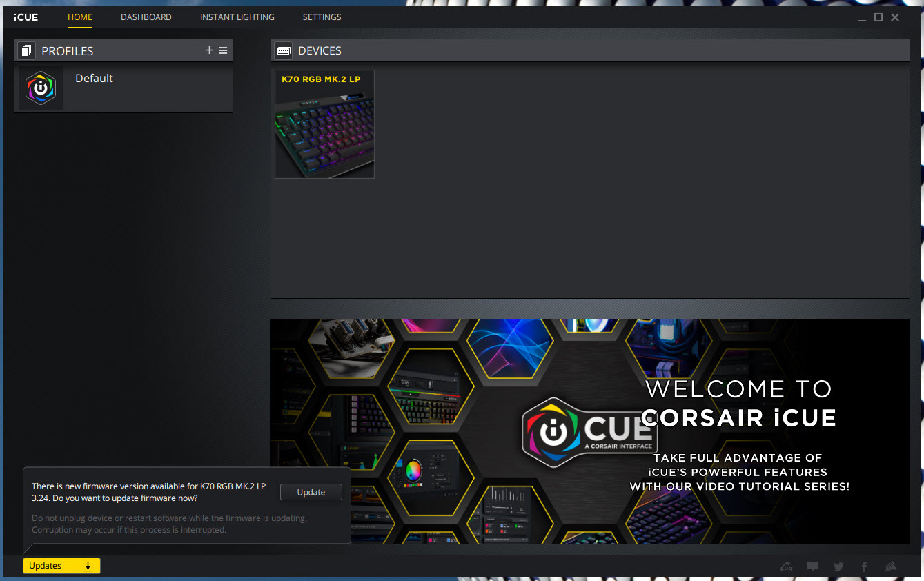
Task: Open the K70 RGB MK.2 LP device
Action: (324, 124)
